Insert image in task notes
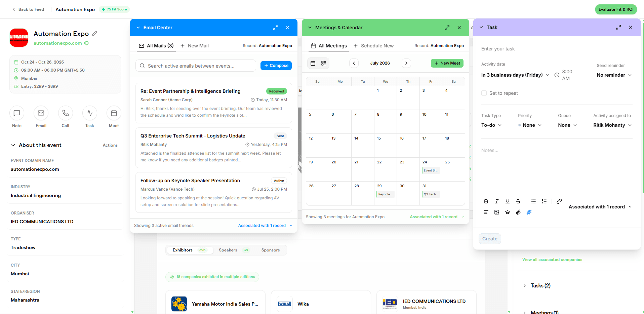644x314 pixels. (497, 212)
